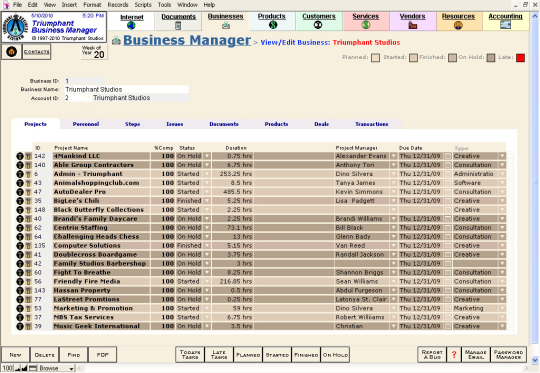Open the Vendors factory icon

coord(413,25)
